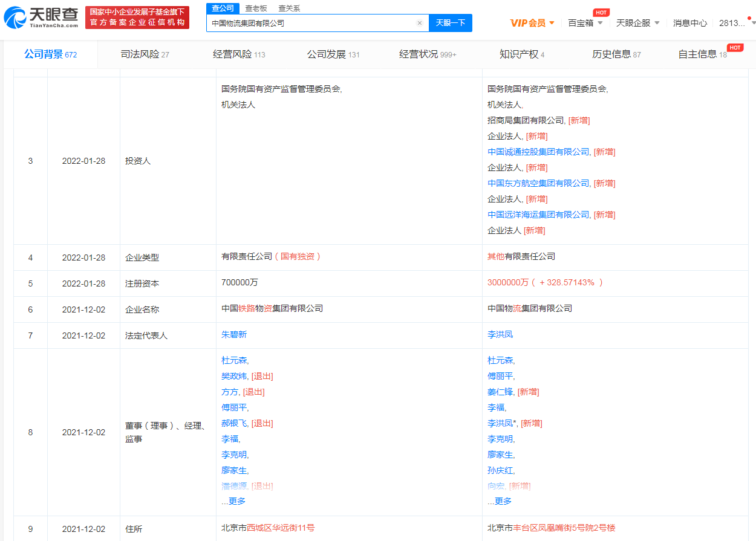Switch to the 司法风险 tab

tap(145, 54)
